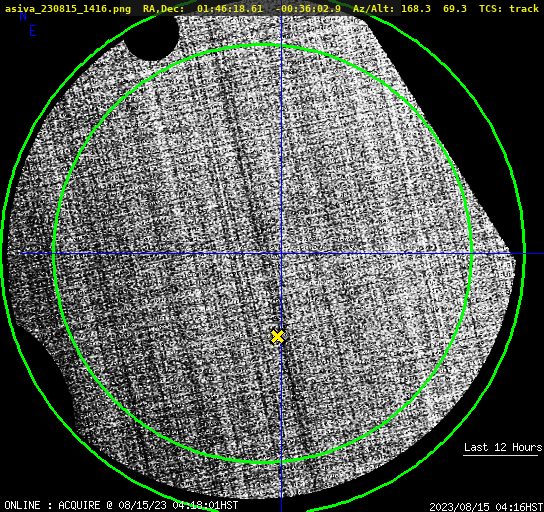Click the Az/Alt value 168.3

(x=416, y=8)
